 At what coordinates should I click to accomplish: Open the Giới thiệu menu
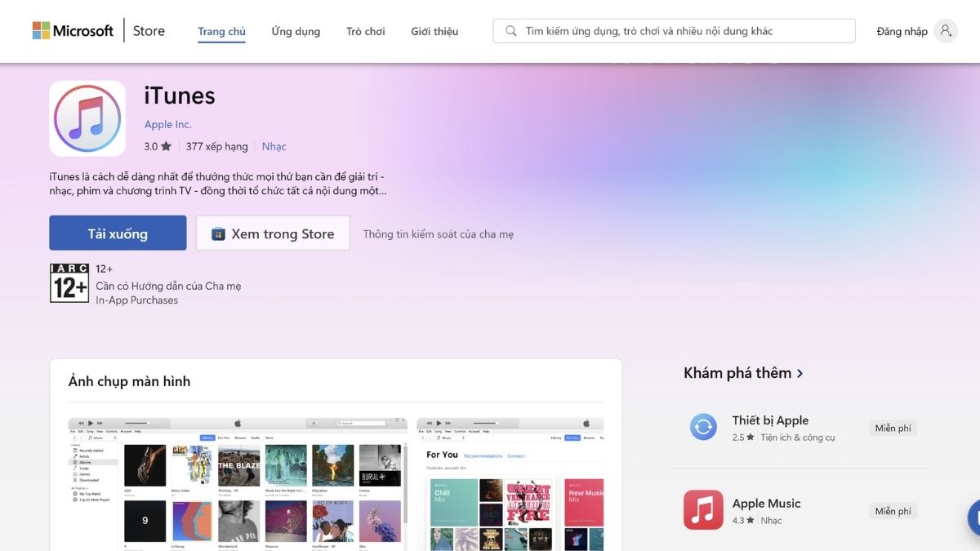tap(434, 32)
